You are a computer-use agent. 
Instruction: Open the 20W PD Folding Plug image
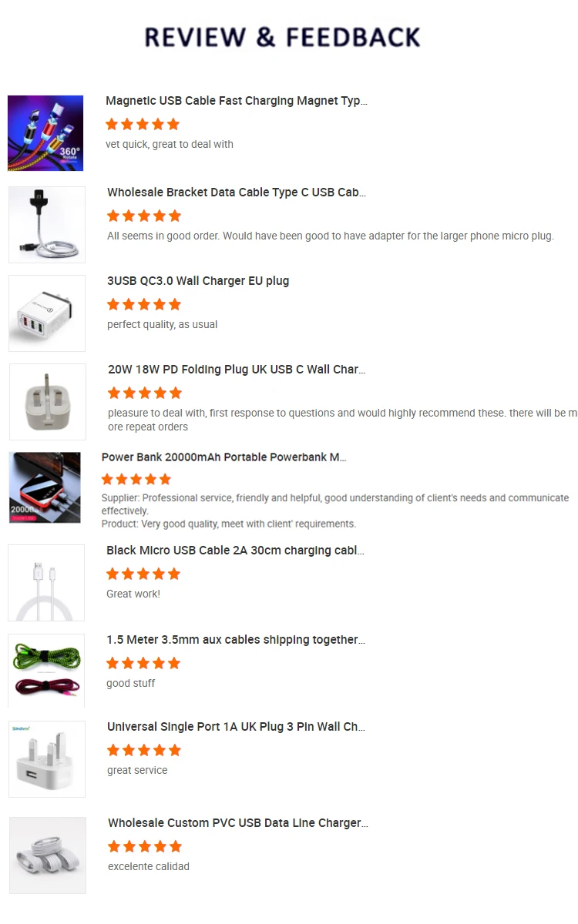point(48,402)
